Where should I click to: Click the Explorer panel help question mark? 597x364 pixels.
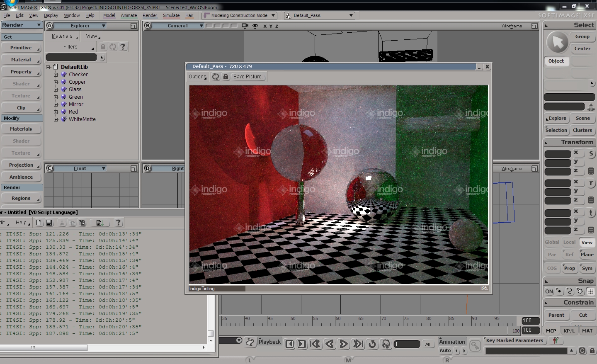point(123,47)
